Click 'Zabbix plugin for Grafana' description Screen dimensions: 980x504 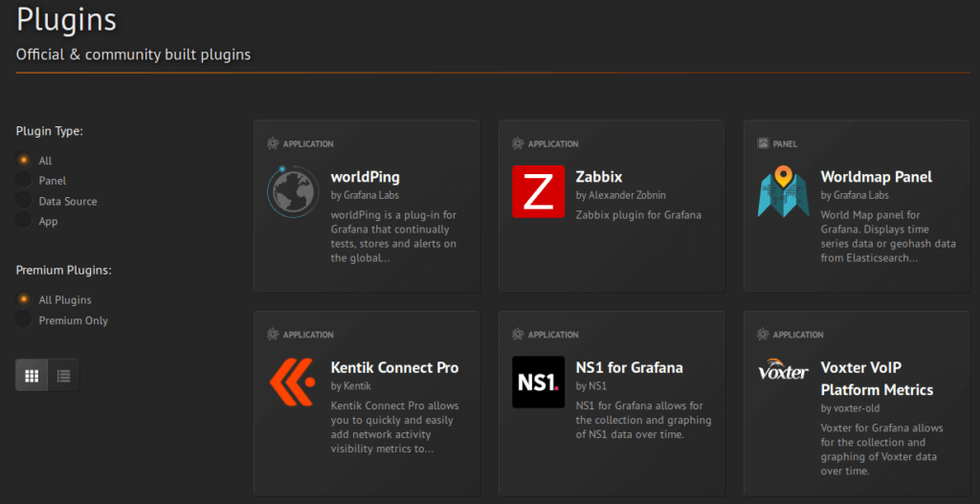click(638, 215)
